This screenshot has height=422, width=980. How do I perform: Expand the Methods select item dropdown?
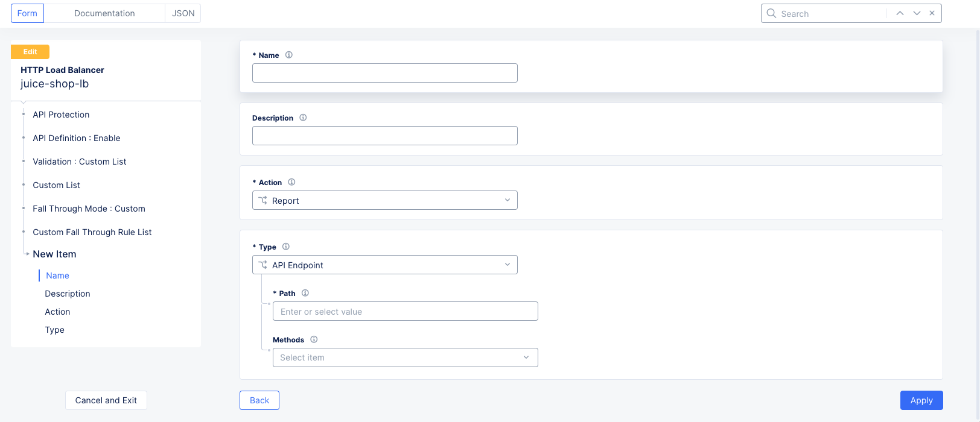click(405, 357)
